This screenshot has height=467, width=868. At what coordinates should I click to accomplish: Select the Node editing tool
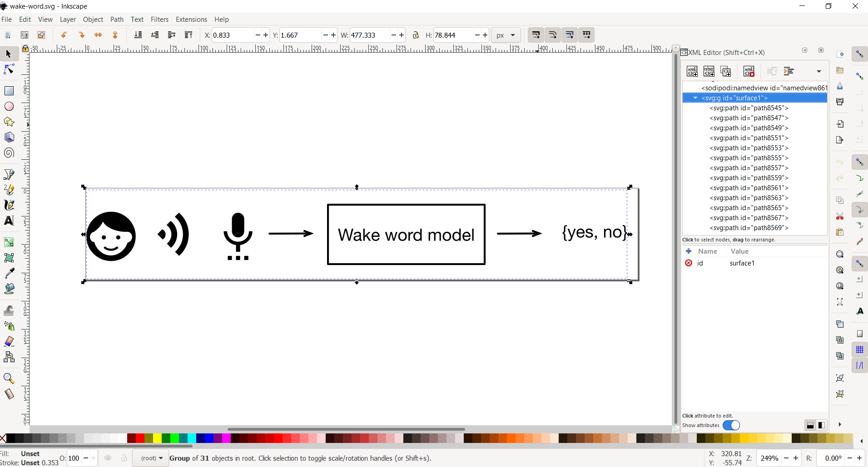[9, 69]
